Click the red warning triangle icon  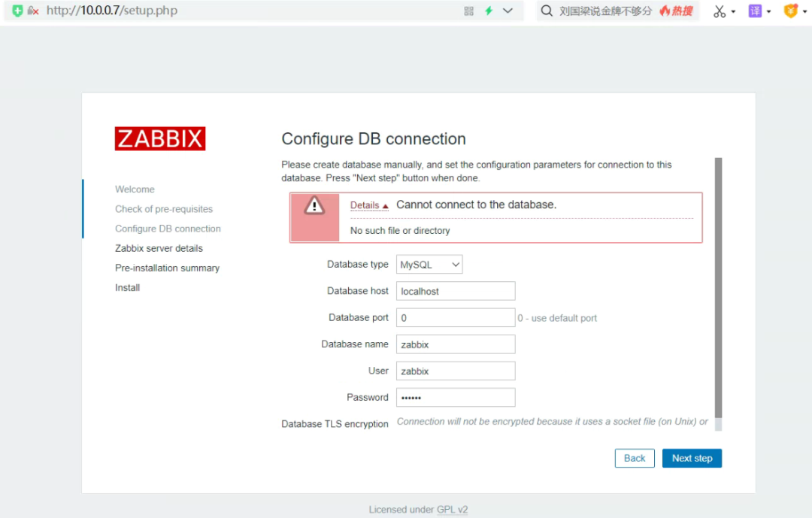pyautogui.click(x=314, y=205)
